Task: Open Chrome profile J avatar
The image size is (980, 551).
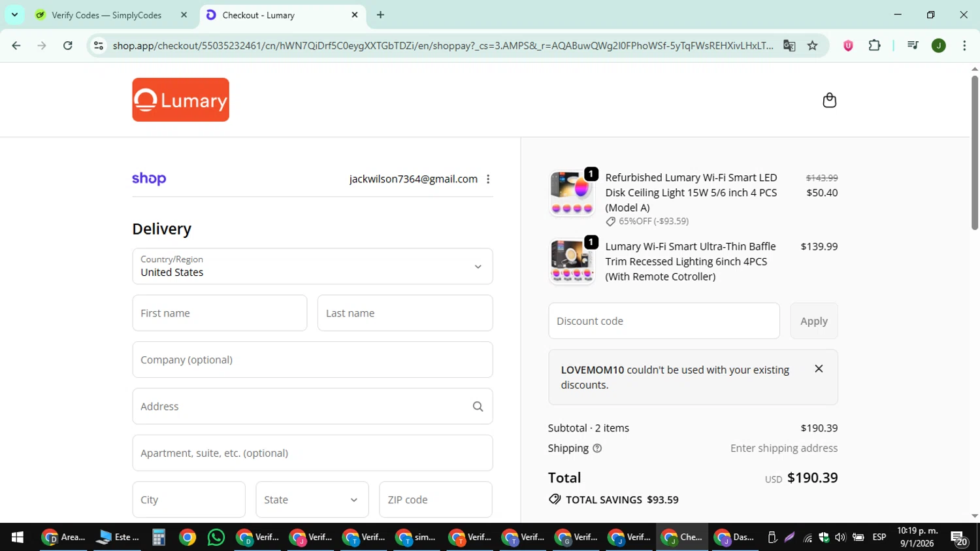Action: point(939,46)
